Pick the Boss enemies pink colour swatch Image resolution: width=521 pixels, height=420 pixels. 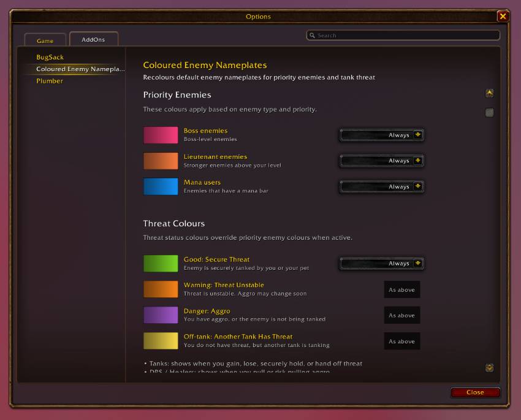click(x=161, y=135)
